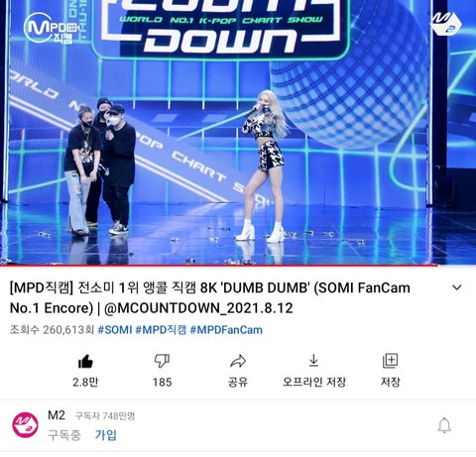Open the M2 channel name

57,415
